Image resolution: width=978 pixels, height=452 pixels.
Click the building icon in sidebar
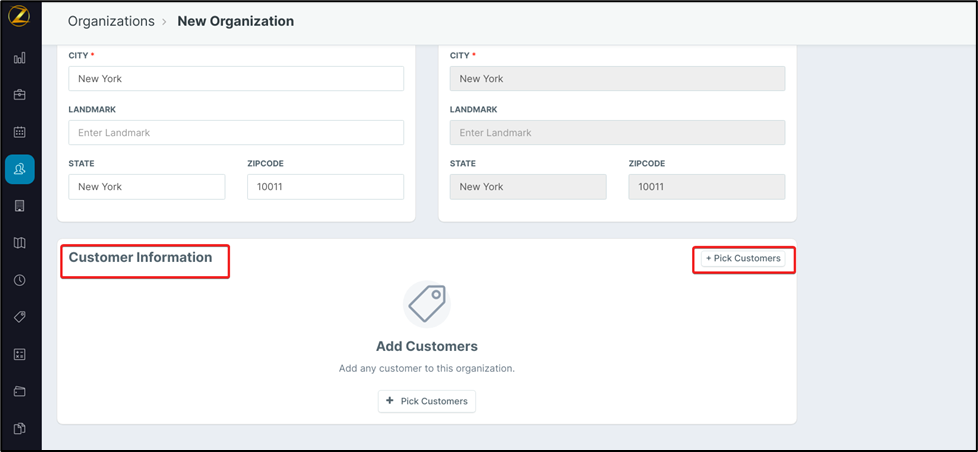[19, 206]
